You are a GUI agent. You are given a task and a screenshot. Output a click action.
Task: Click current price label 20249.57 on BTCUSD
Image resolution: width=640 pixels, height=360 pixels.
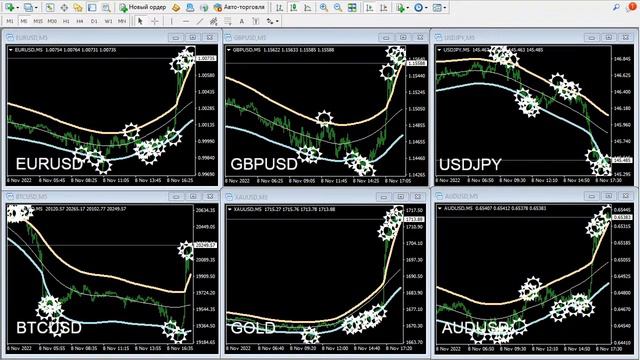click(x=206, y=245)
